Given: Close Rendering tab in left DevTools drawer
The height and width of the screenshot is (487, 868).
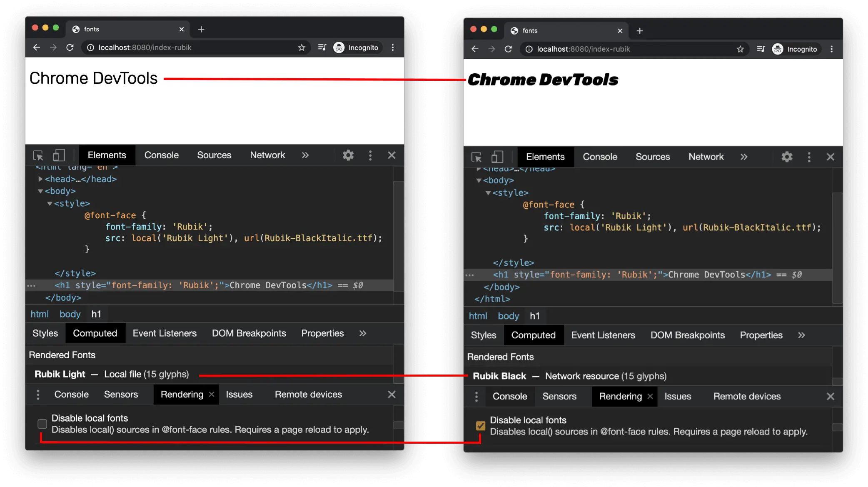Looking at the screenshot, I should pos(212,395).
